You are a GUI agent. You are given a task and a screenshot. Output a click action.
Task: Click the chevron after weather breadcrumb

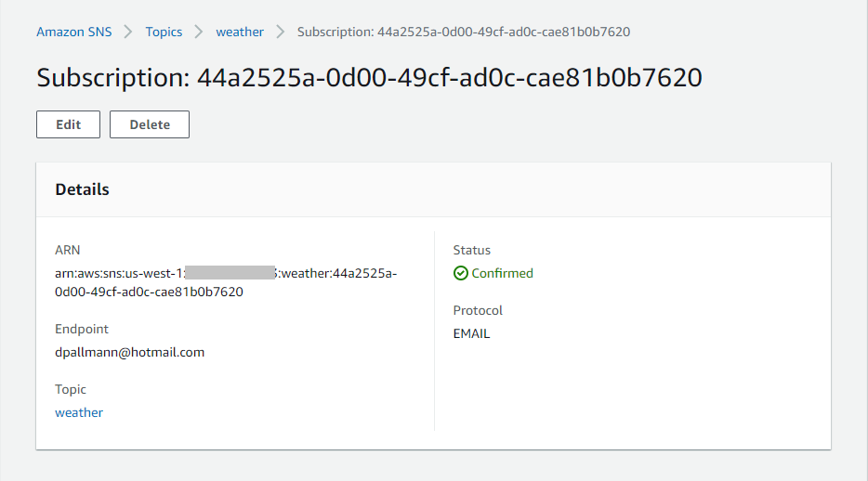point(280,32)
